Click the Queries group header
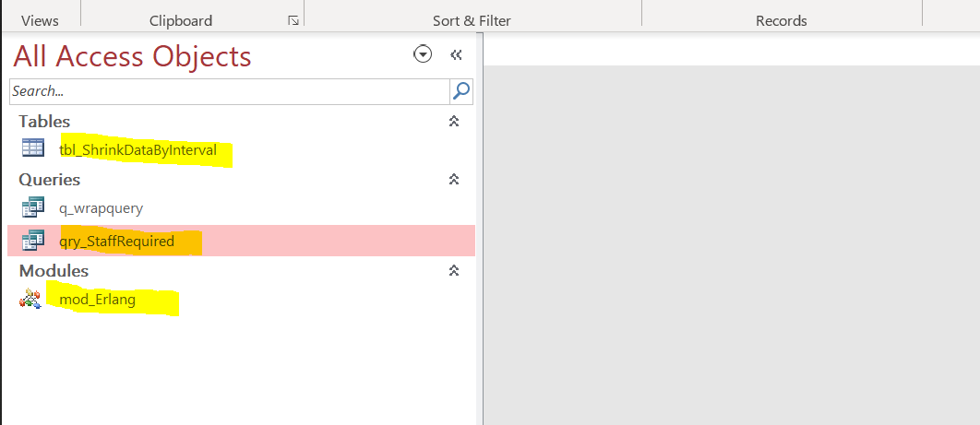The height and width of the screenshot is (425, 980). pyautogui.click(x=50, y=180)
